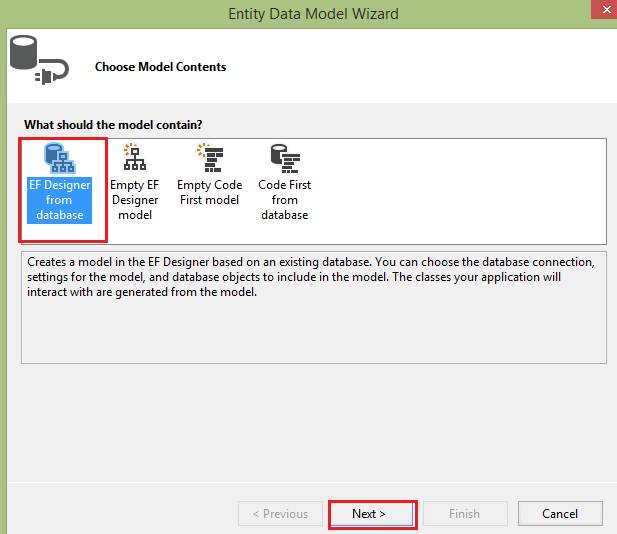Click the Empty Code First model label

coord(209,192)
